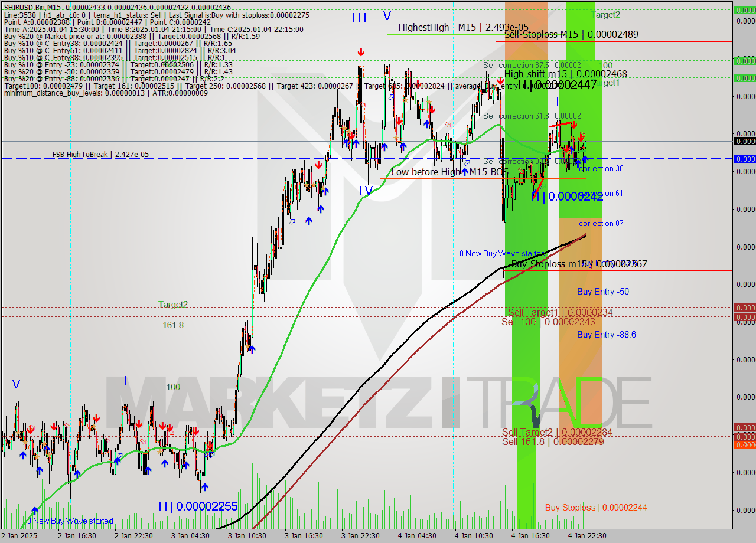Click the III | 0.00002255 wave label
The width and height of the screenshot is (756, 543).
198,506
